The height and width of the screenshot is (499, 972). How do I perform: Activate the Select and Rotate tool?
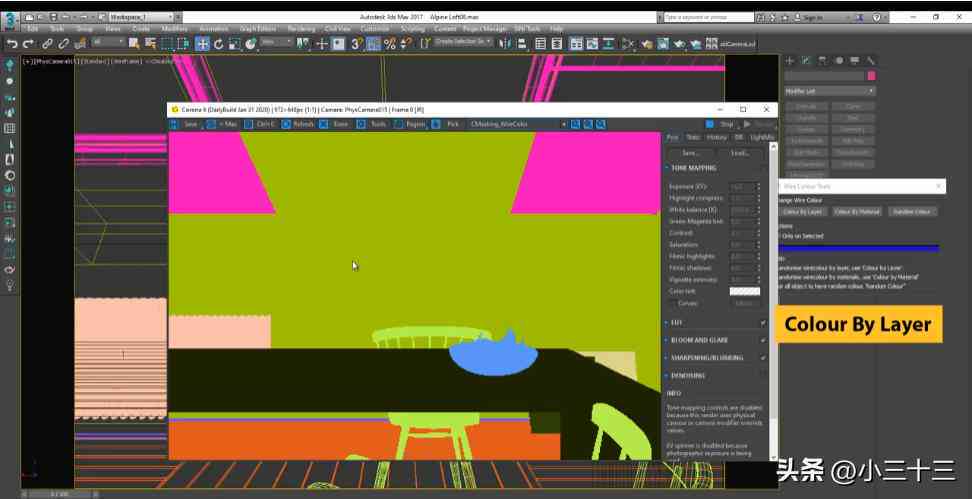pyautogui.click(x=218, y=44)
